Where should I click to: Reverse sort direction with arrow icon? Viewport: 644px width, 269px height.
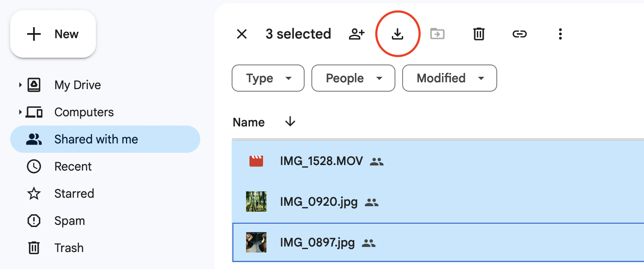point(290,122)
